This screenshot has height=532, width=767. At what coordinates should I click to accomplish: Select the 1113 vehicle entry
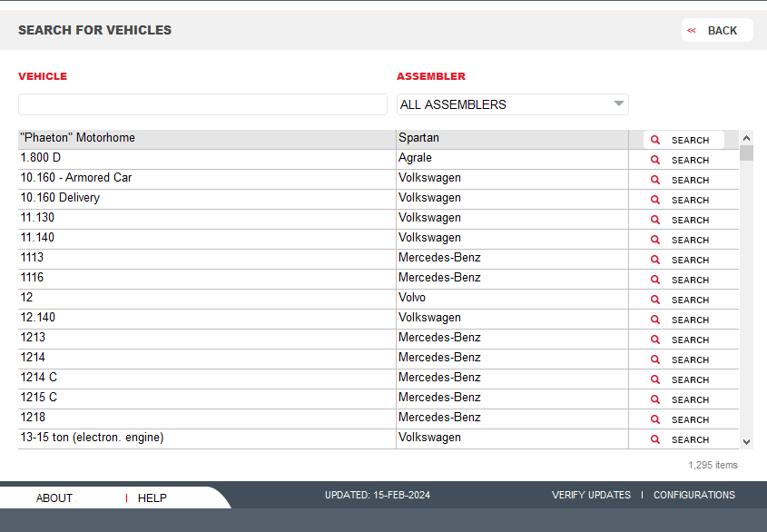pos(32,258)
